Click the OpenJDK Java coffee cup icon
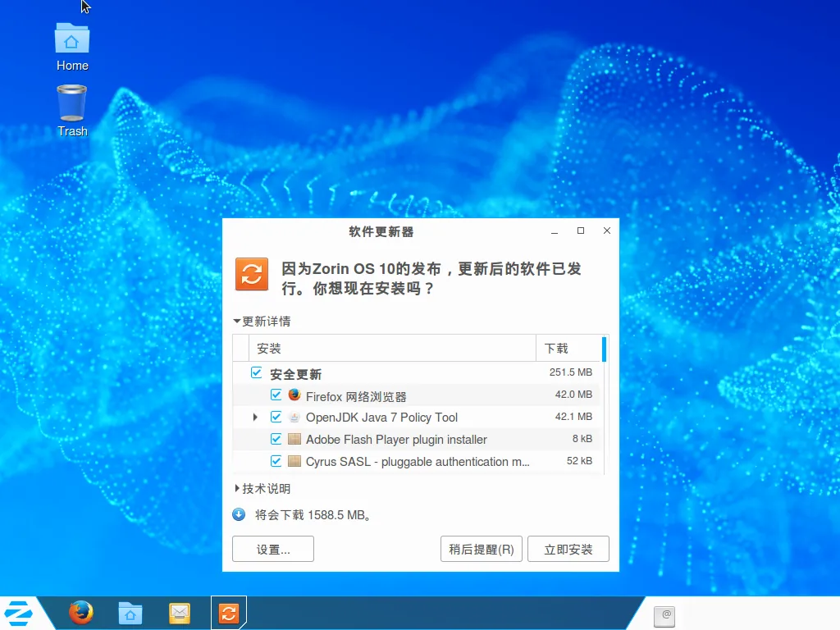Image resolution: width=840 pixels, height=630 pixels. (294, 417)
